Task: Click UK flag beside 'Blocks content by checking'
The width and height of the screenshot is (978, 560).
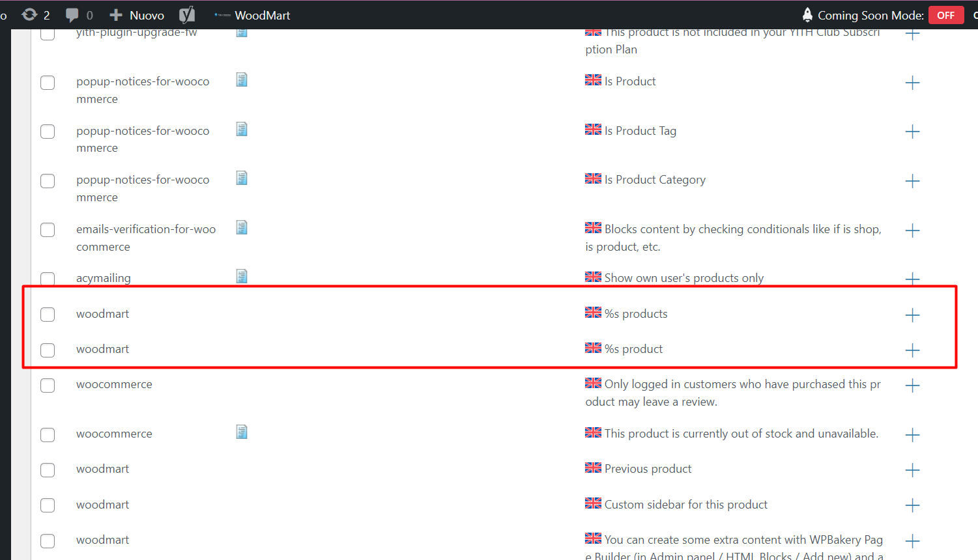Action: tap(593, 228)
